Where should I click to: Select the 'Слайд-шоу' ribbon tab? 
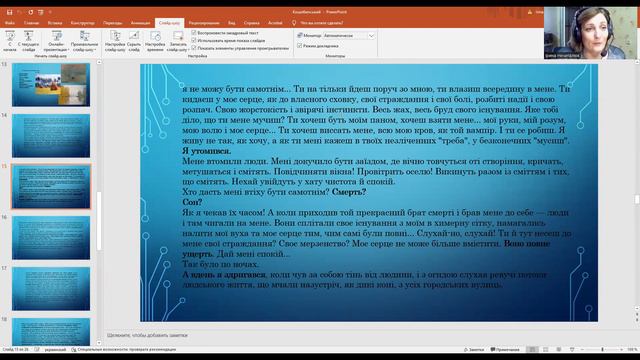[x=169, y=23]
